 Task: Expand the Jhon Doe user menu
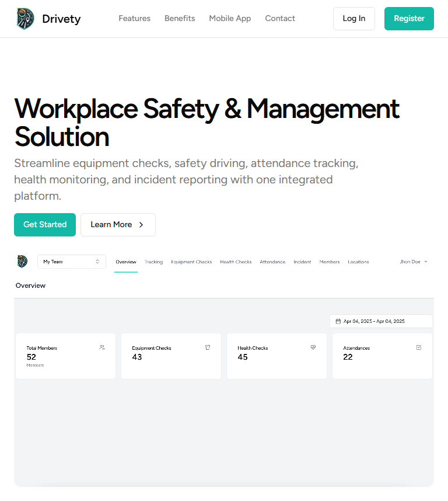click(x=414, y=262)
